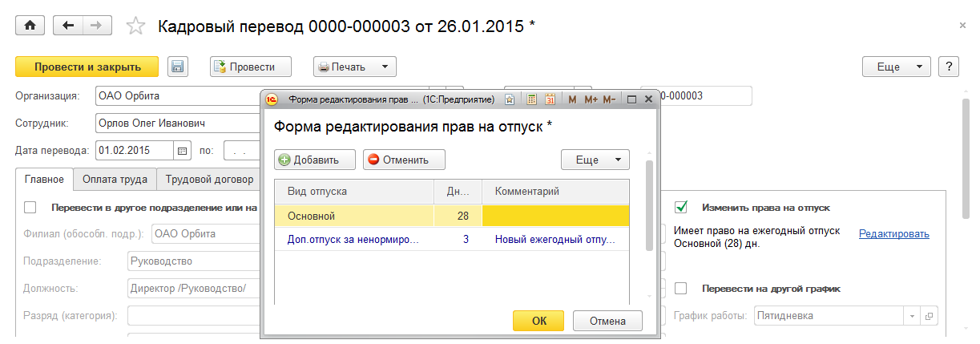Click Провести и закрыть button
This screenshot has width=980, height=344.
coord(87,67)
